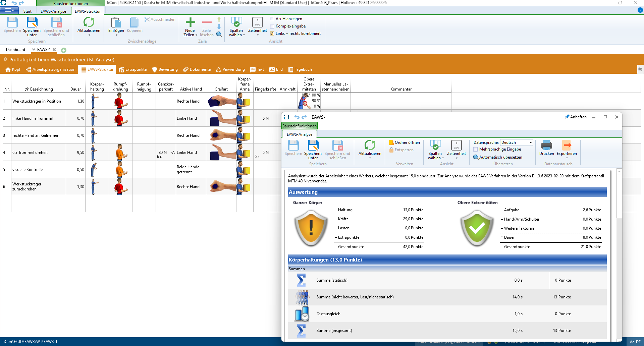The height and width of the screenshot is (346, 644).
Task: Click the Aktualisieren icon in main ribbon
Action: (89, 22)
